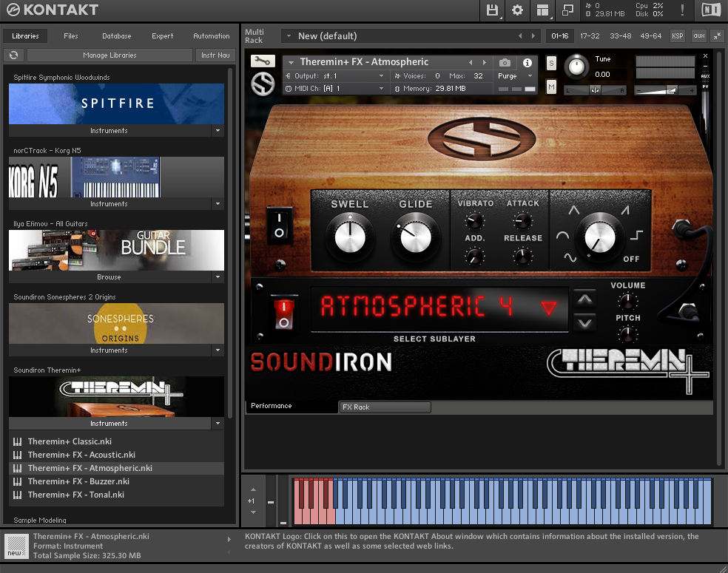Refresh the libraries list
The width and height of the screenshot is (728, 573).
14,55
